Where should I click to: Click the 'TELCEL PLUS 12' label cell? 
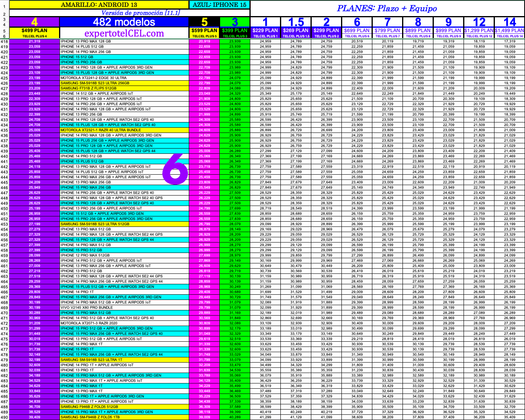click(x=479, y=36)
